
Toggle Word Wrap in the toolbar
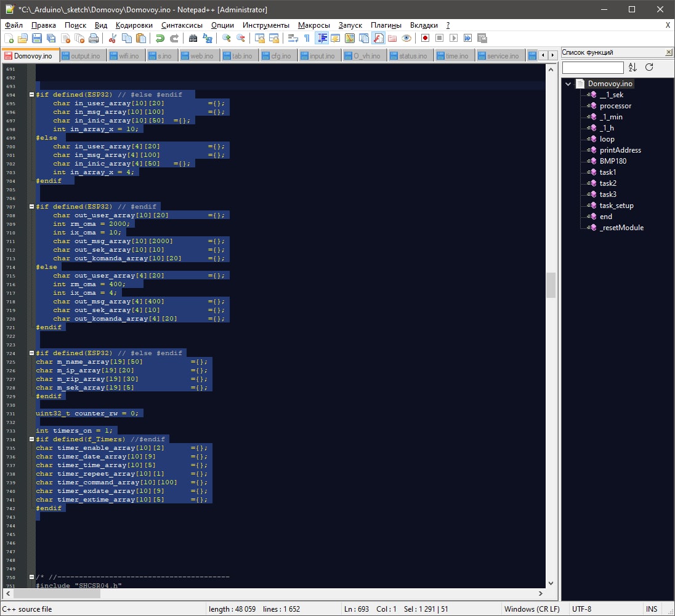[x=293, y=38]
